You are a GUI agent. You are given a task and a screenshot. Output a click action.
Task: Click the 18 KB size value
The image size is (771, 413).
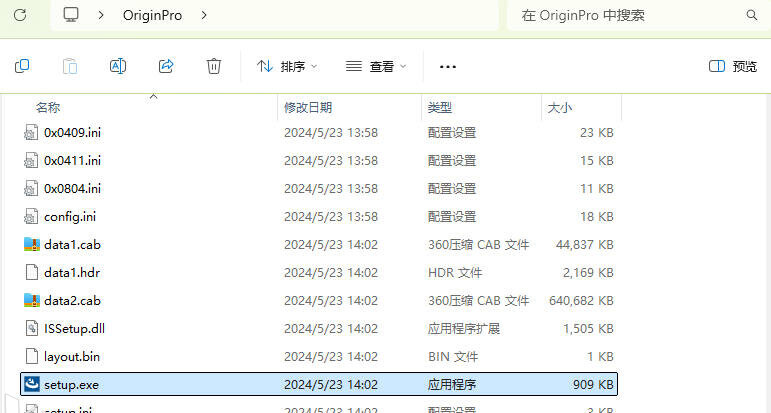tap(597, 217)
